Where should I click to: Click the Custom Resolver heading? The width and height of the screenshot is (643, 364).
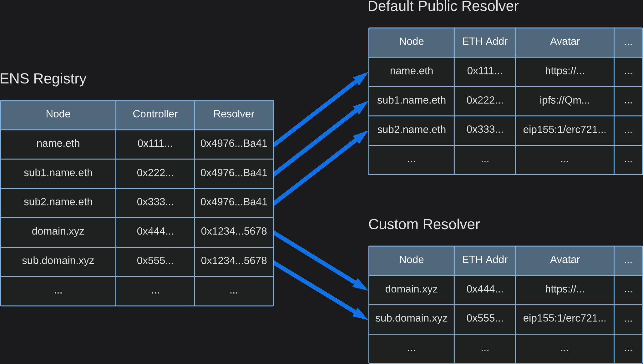(x=424, y=224)
